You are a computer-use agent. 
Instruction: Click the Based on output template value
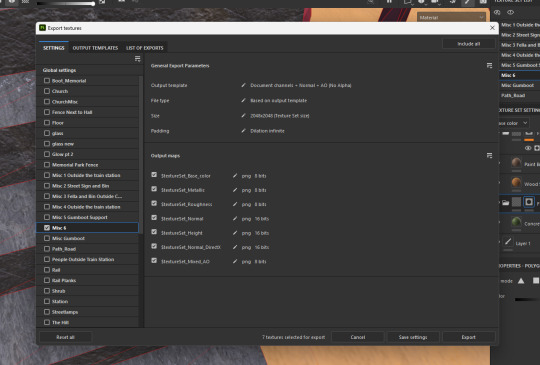tap(278, 100)
